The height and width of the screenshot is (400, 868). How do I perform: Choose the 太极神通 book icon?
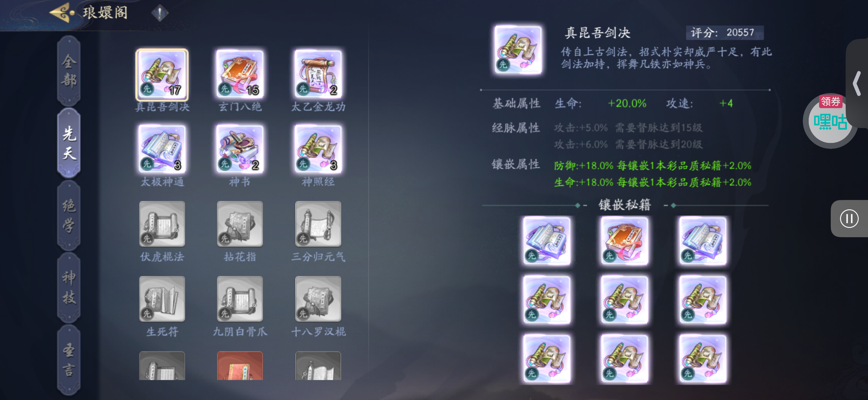(x=162, y=149)
